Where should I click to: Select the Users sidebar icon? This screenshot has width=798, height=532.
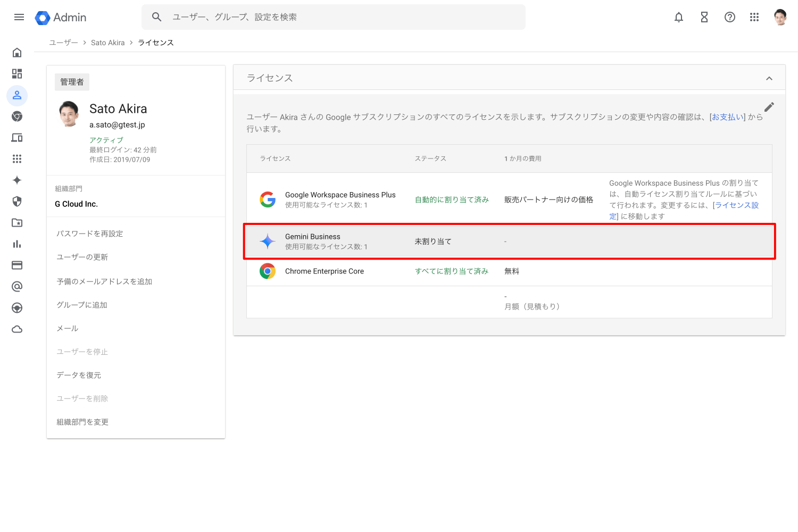17,95
